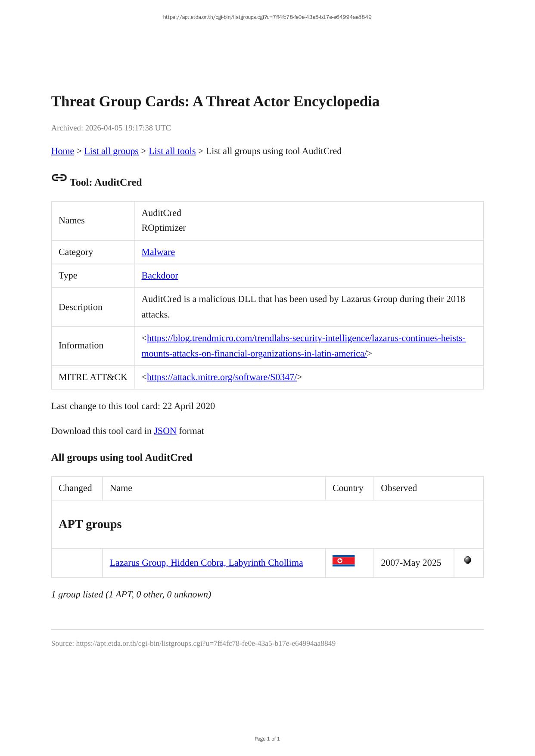The width and height of the screenshot is (535, 756).
Task: Click the APT groups section heading
Action: pyautogui.click(x=90, y=524)
